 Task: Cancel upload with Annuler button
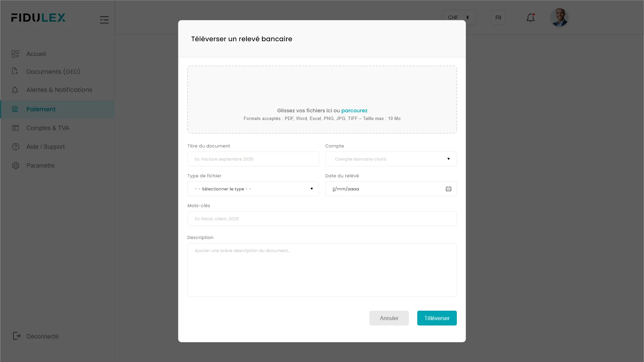click(x=389, y=318)
